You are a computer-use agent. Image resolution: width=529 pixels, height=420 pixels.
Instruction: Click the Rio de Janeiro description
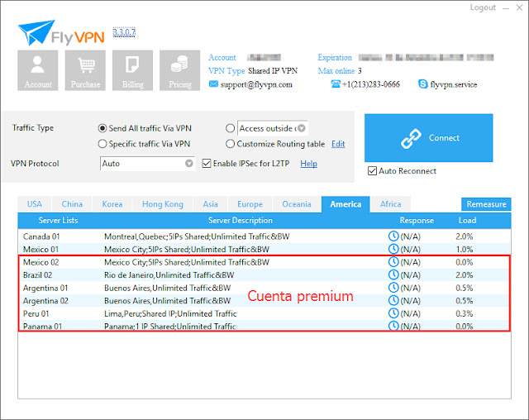tap(169, 275)
